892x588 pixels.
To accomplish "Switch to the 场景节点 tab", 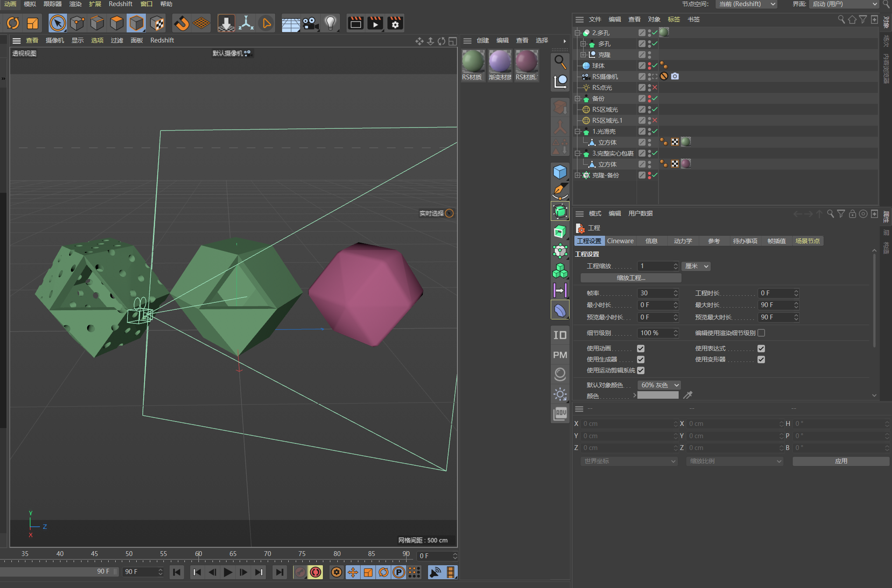I will 807,241.
